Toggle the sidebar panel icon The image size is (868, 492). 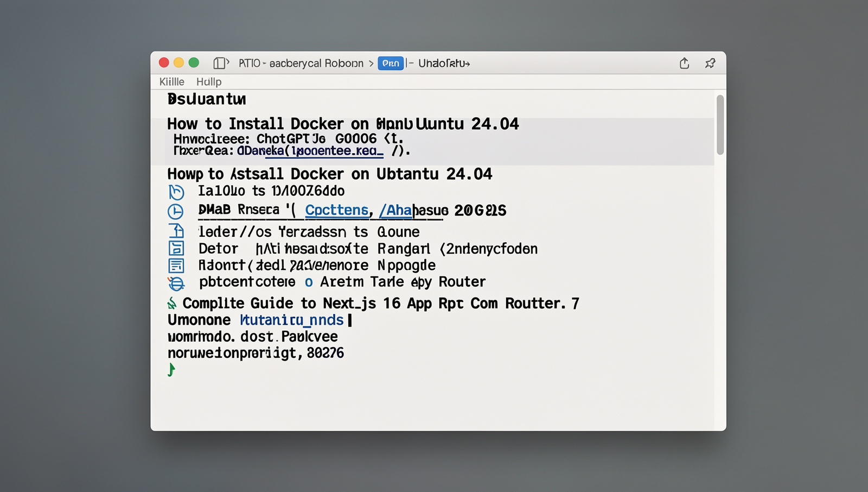[221, 64]
